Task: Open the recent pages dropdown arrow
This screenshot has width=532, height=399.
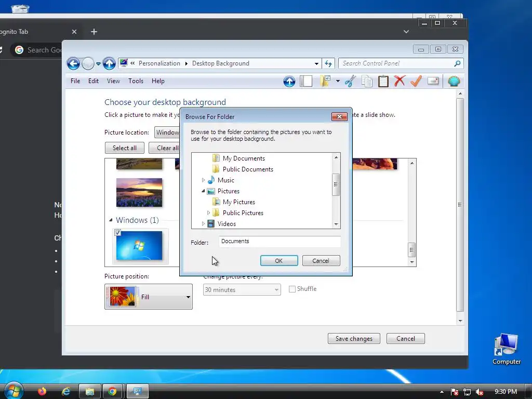Action: 98,64
